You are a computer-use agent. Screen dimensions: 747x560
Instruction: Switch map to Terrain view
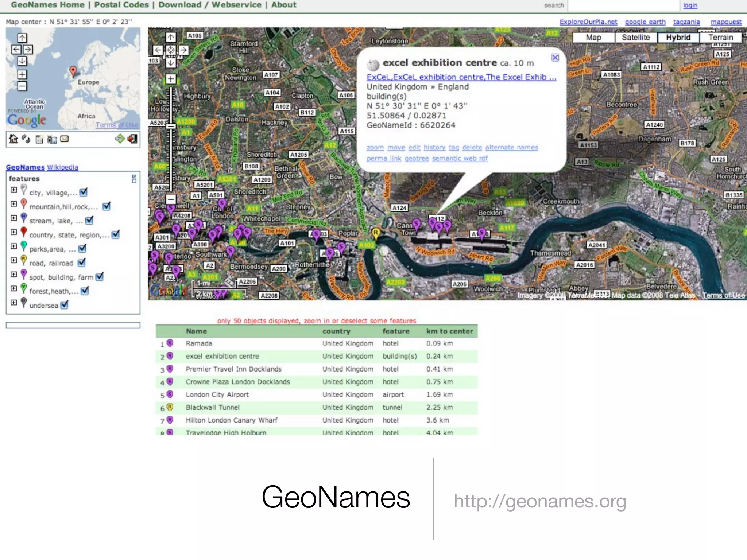[720, 38]
